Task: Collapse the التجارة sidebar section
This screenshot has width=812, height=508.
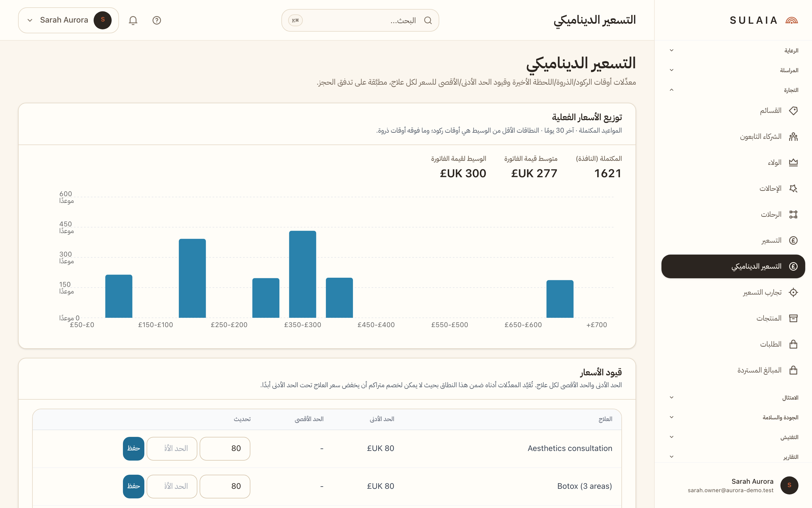Action: [733, 90]
